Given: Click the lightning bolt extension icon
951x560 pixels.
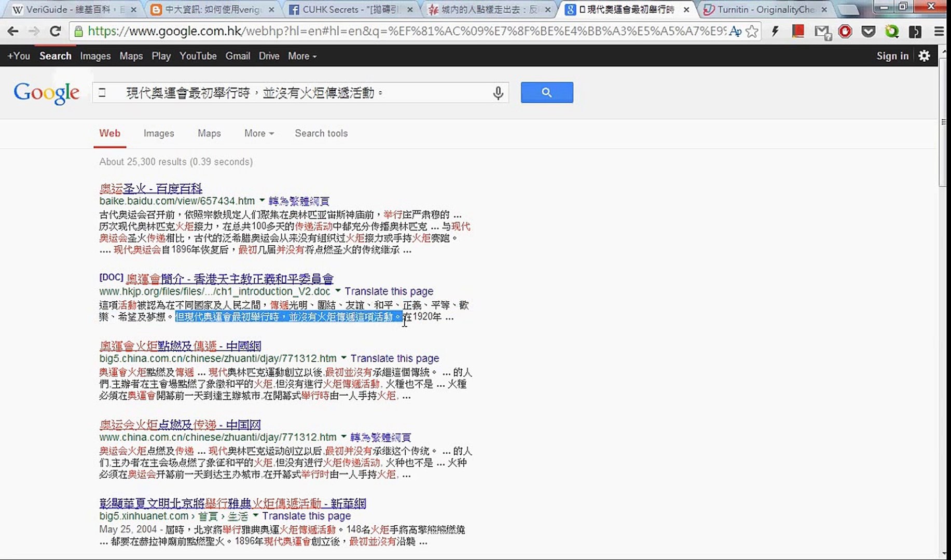Looking at the screenshot, I should click(x=775, y=32).
